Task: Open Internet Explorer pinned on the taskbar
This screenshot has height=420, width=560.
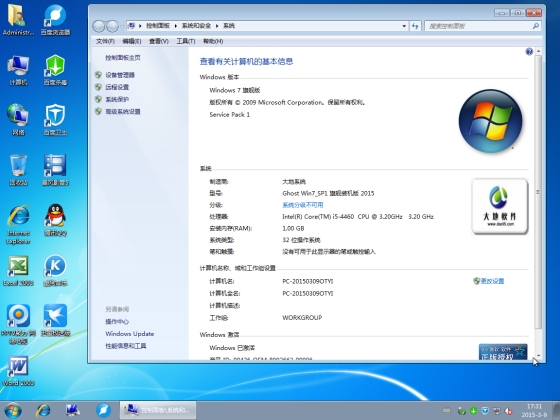Action: [x=43, y=411]
